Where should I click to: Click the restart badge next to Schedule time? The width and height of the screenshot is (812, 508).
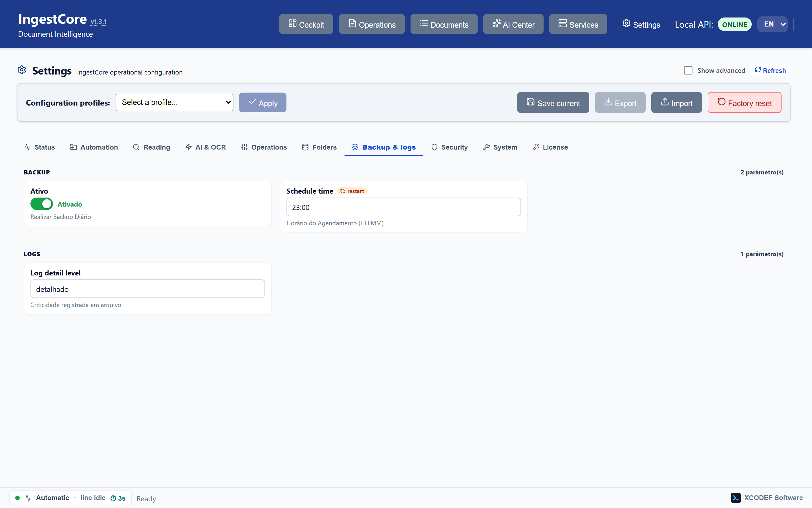(x=352, y=191)
